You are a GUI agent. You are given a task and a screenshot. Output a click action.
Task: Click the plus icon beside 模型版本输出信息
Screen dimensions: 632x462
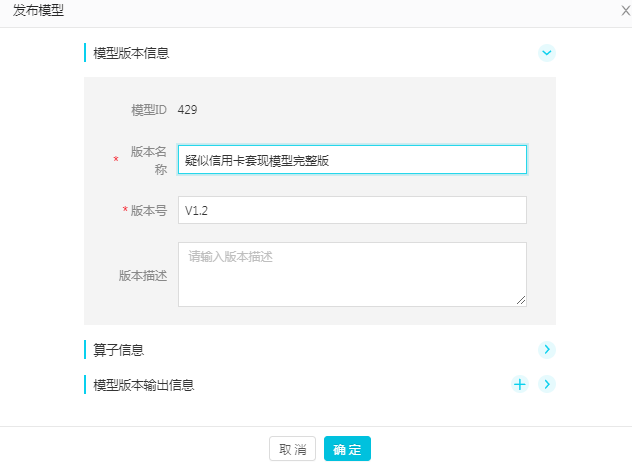[x=519, y=384]
